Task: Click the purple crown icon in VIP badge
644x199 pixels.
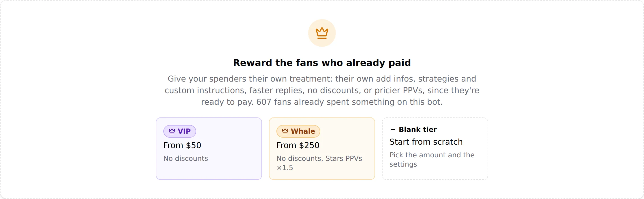Action: point(172,131)
